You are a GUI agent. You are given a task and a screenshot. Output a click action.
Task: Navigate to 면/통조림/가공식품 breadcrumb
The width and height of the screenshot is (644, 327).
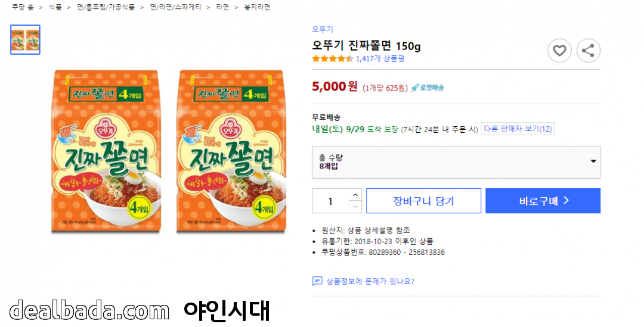coord(106,7)
